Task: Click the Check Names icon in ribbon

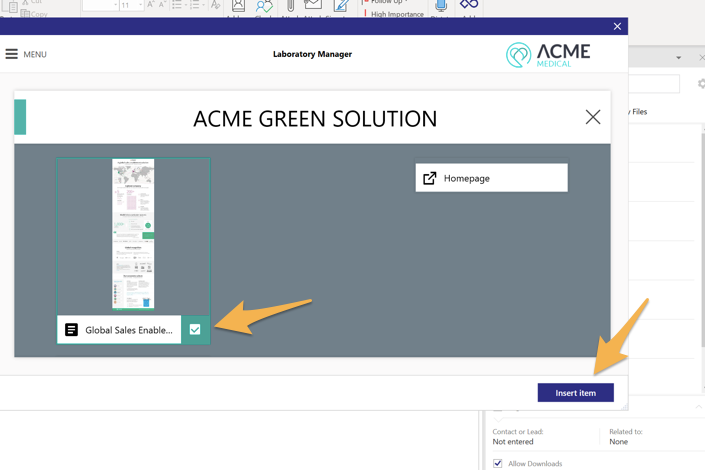Action: pyautogui.click(x=264, y=5)
